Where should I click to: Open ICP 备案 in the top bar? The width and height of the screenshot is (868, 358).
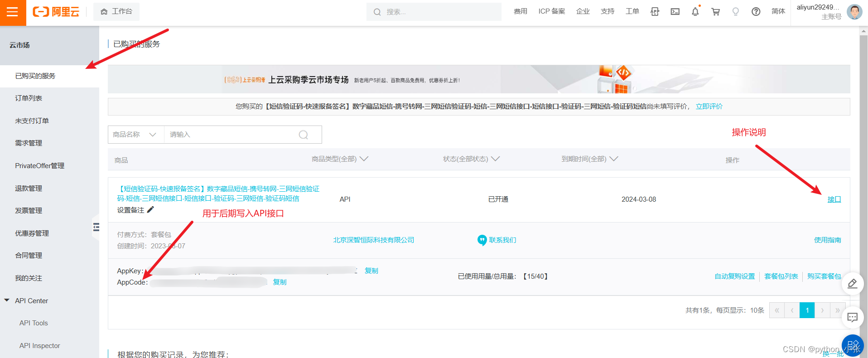coord(552,11)
